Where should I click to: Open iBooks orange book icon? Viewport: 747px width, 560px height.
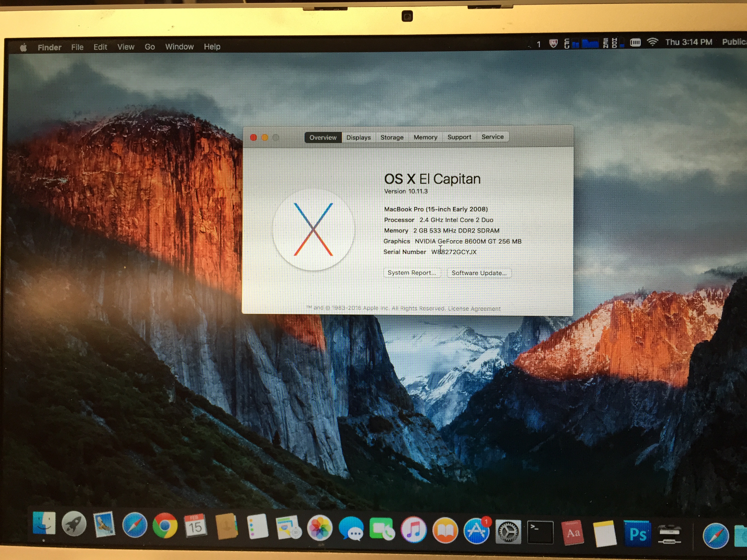click(x=445, y=530)
